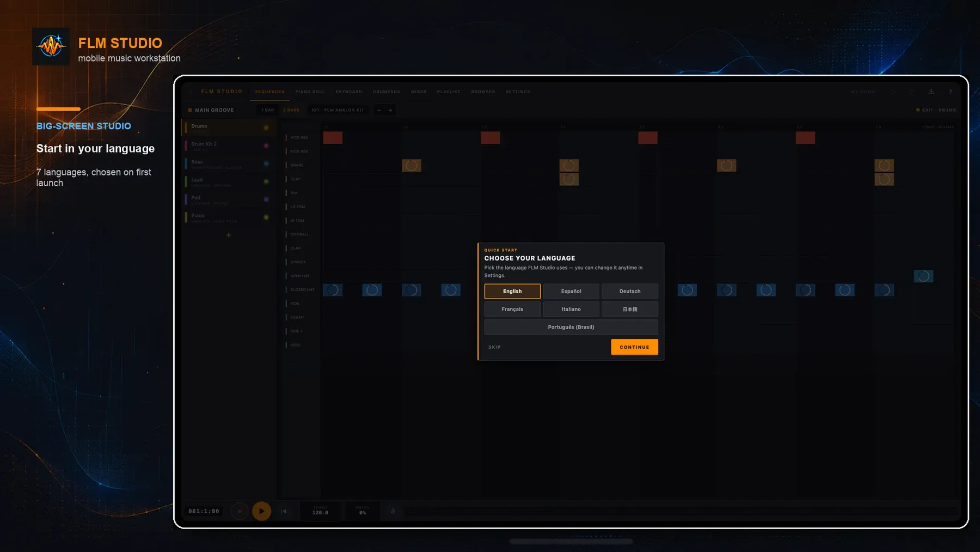The image size is (980, 552).
Task: Click the Swing 0% field
Action: 363,511
